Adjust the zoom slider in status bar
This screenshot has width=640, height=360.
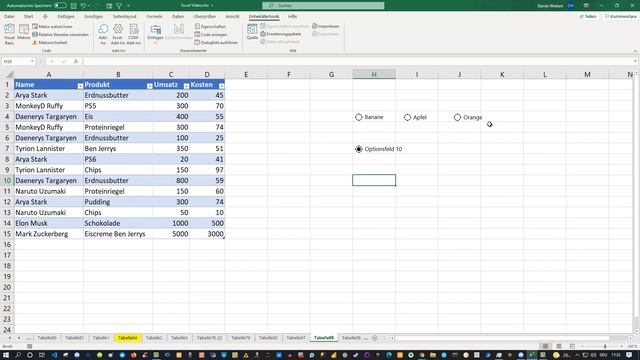605,347
